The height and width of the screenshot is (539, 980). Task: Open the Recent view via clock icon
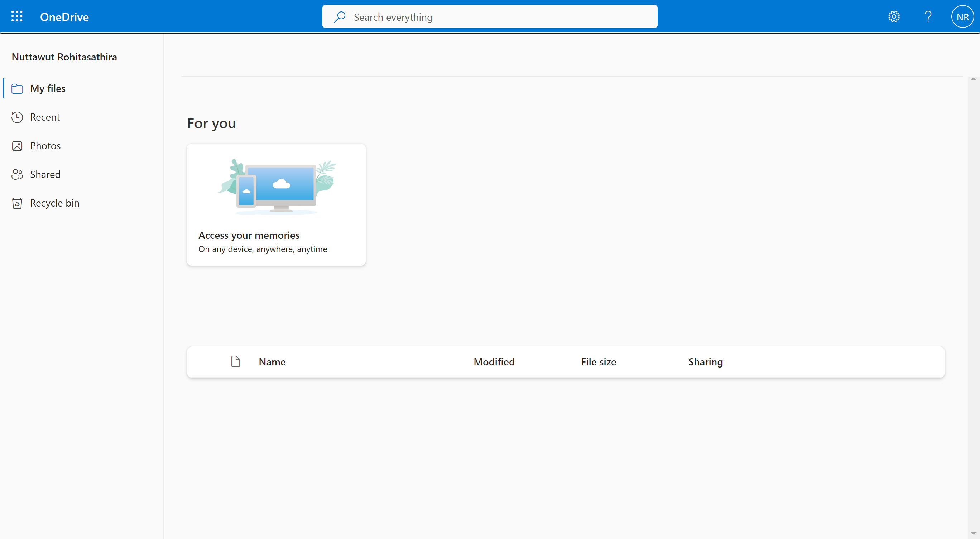(18, 117)
